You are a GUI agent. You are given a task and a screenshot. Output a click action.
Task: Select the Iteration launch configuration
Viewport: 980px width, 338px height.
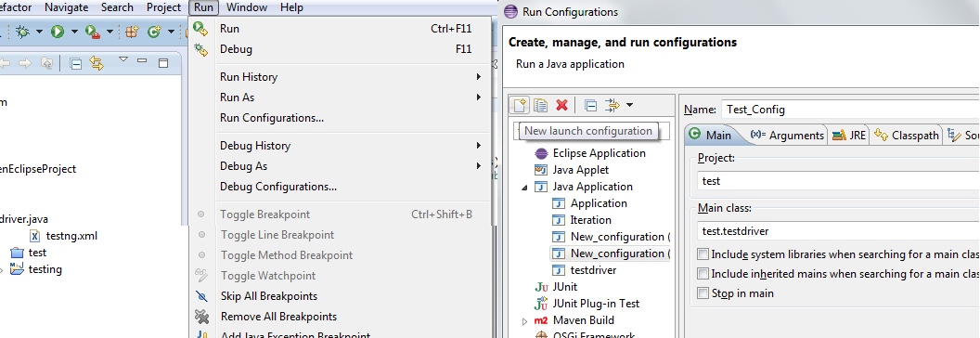coord(582,220)
